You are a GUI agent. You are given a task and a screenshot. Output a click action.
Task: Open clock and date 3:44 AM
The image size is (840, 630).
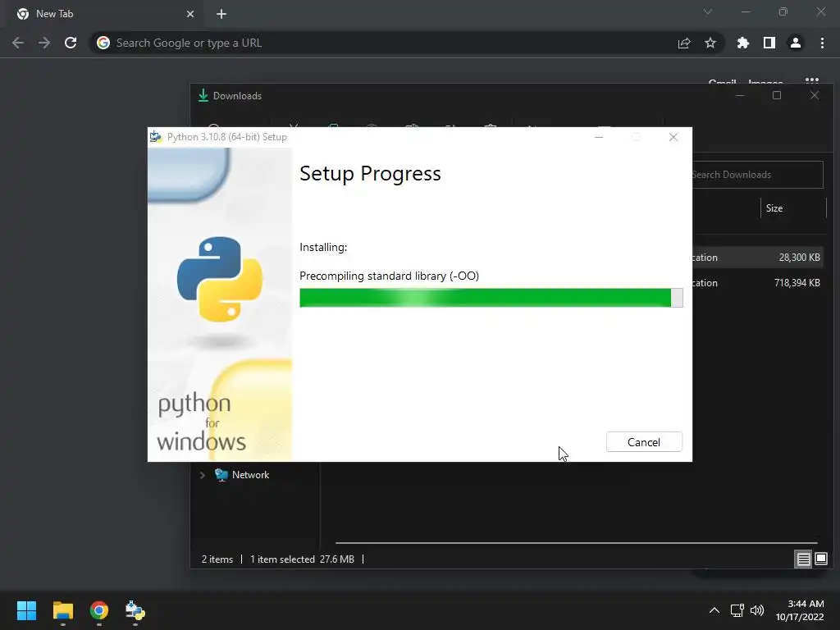pos(800,610)
